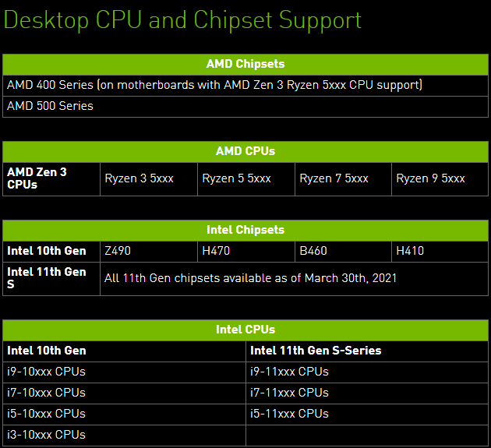Select the AMD 500 Series row

[x=50, y=105]
